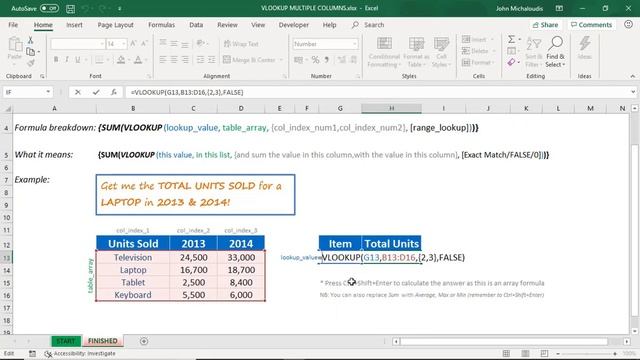
Task: Click the Format Painter brush icon
Action: (x=30, y=62)
